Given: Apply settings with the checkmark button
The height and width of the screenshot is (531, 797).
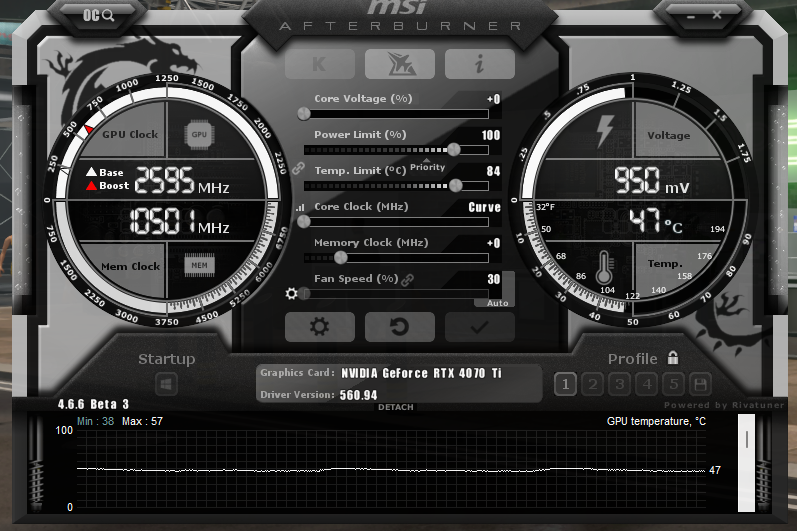Looking at the screenshot, I should pyautogui.click(x=479, y=327).
